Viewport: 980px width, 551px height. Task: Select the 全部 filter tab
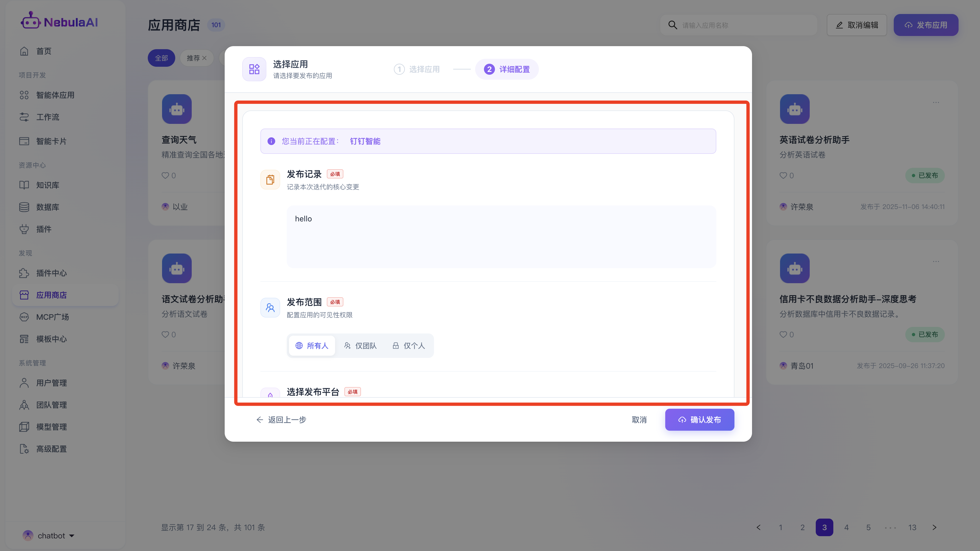(161, 58)
